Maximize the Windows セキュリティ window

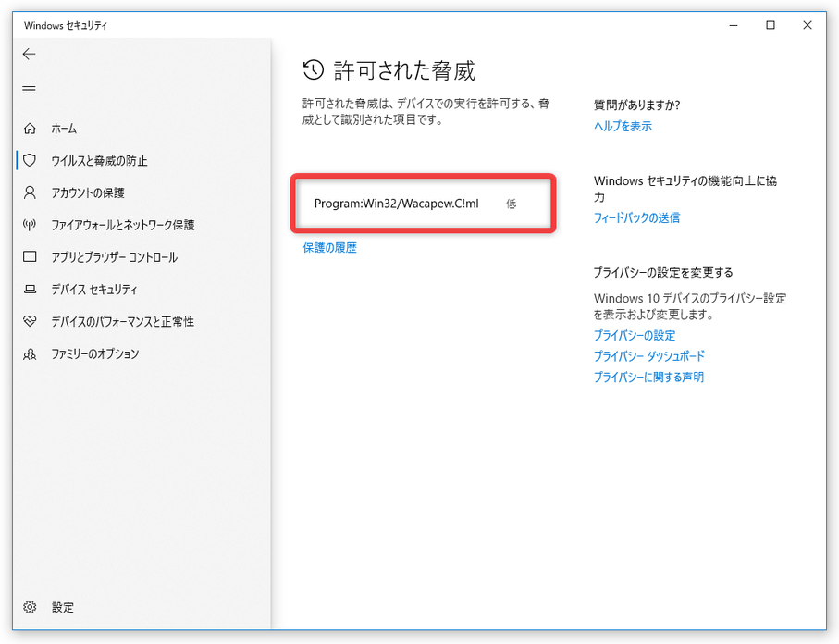(771, 25)
